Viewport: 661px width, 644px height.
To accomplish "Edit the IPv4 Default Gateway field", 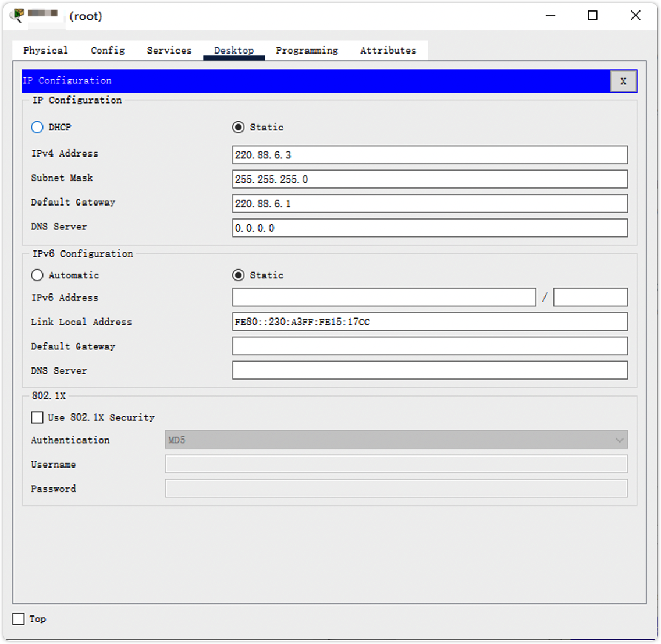I will click(x=429, y=204).
